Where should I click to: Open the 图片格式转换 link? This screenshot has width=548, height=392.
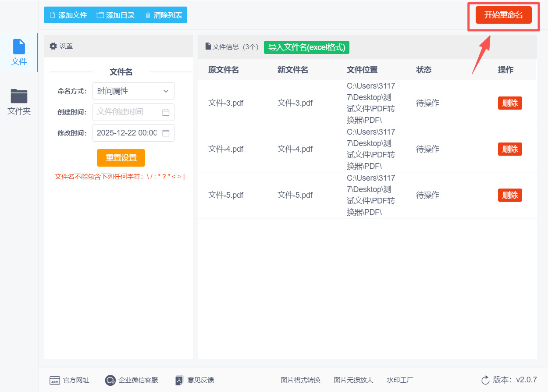[x=301, y=380]
